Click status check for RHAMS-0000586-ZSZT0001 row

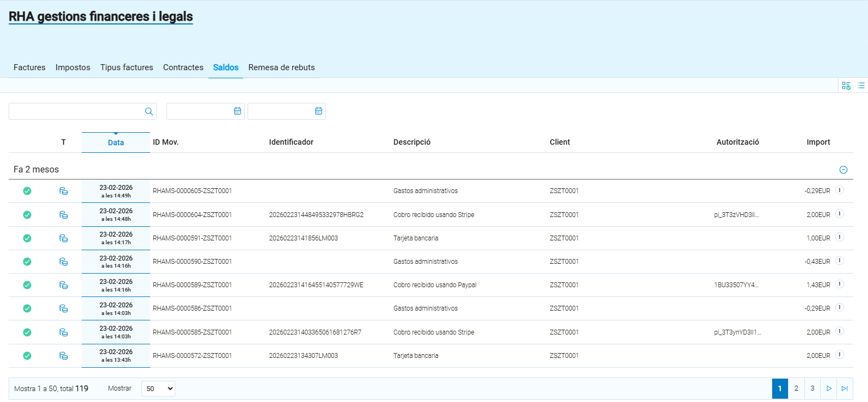click(x=27, y=308)
